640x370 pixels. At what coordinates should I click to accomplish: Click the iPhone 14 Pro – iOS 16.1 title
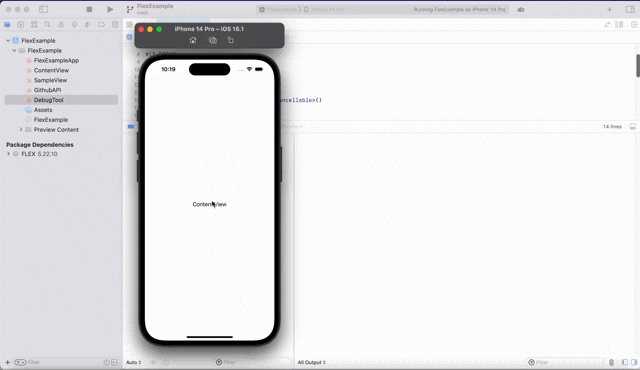(x=209, y=29)
